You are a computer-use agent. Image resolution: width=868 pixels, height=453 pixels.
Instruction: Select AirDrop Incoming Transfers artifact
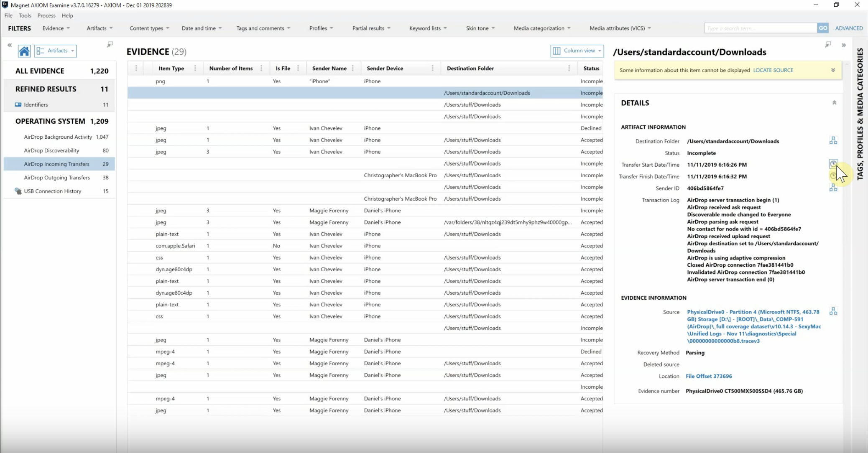click(59, 164)
